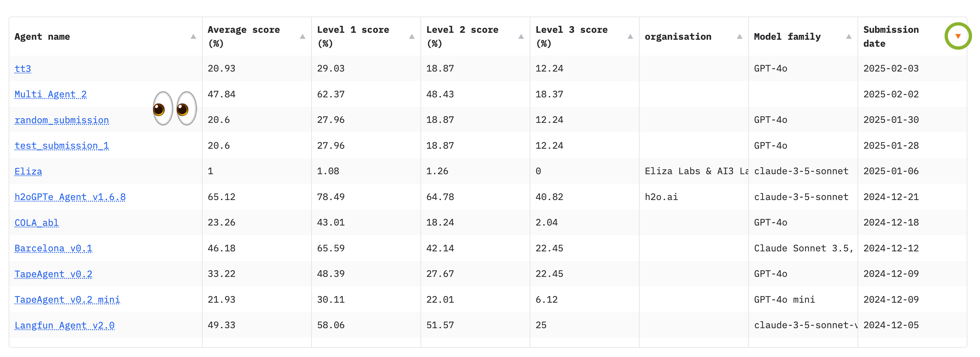This screenshot has width=980, height=357.
Task: Open TapeAgent v0.2 mini link
Action: tap(67, 300)
